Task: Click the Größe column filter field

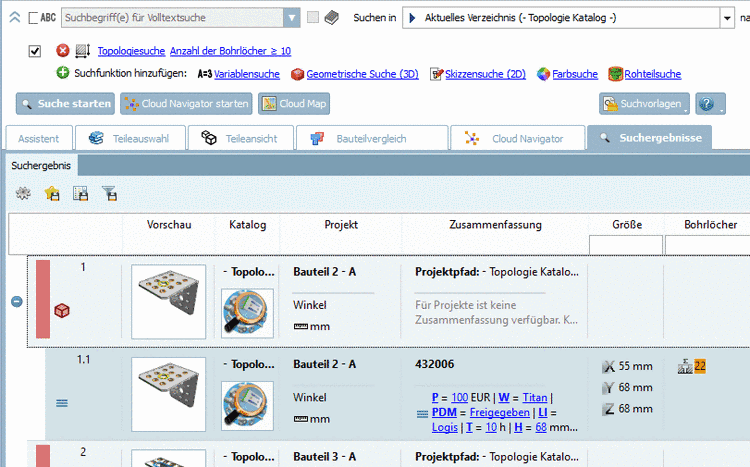Action: click(x=626, y=245)
